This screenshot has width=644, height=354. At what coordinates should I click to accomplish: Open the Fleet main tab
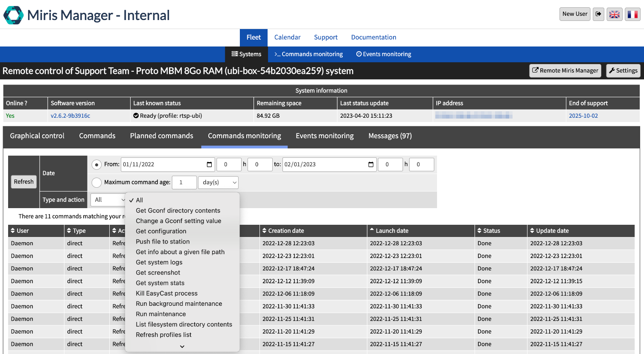254,38
